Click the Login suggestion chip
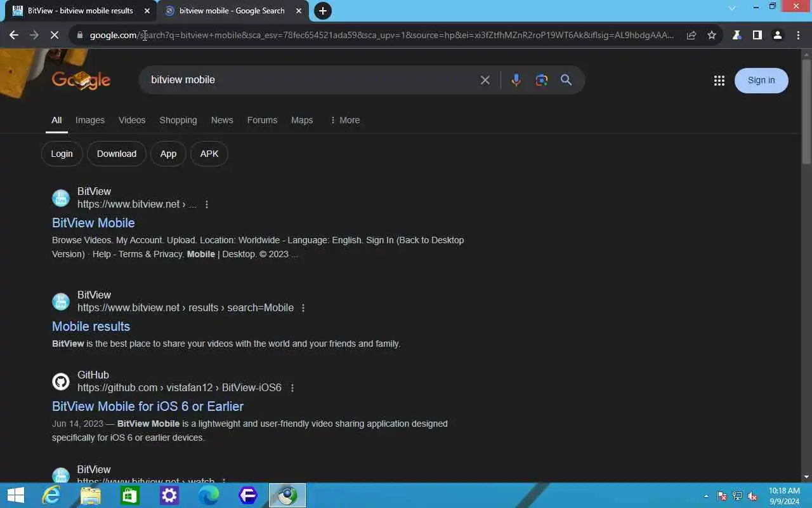 tap(62, 154)
